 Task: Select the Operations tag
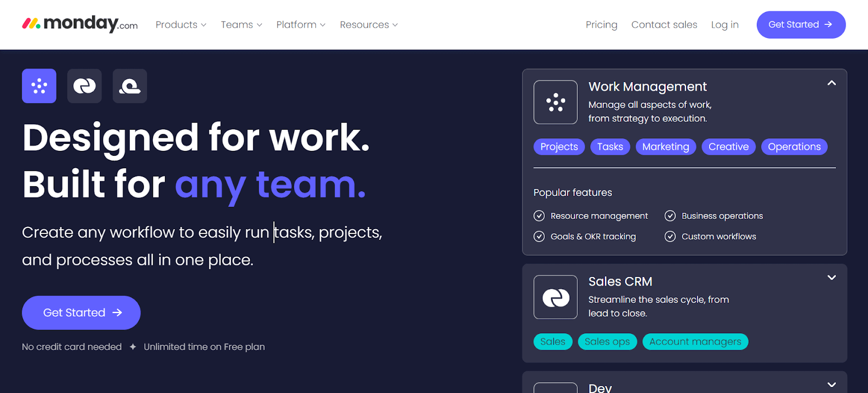coord(794,147)
